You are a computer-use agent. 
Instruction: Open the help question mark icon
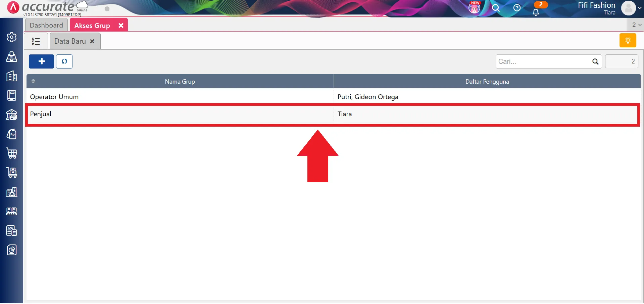click(517, 8)
